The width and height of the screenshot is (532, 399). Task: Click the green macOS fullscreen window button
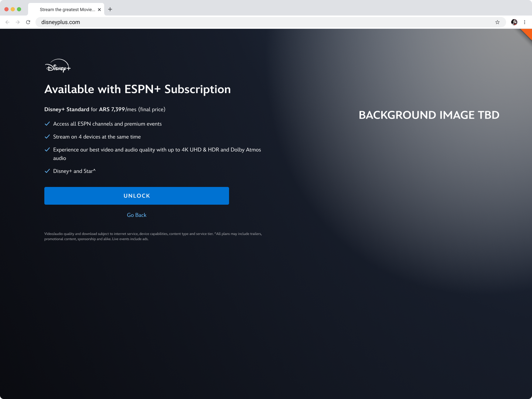click(x=19, y=9)
